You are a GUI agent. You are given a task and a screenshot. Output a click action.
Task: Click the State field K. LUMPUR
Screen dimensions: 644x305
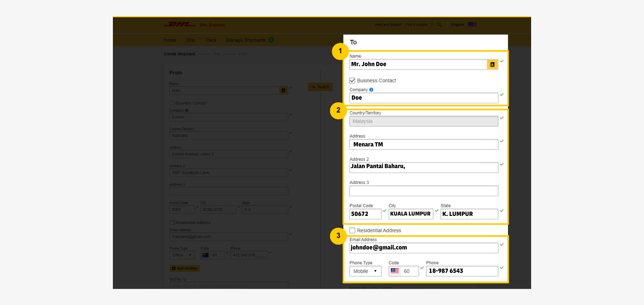point(469,214)
